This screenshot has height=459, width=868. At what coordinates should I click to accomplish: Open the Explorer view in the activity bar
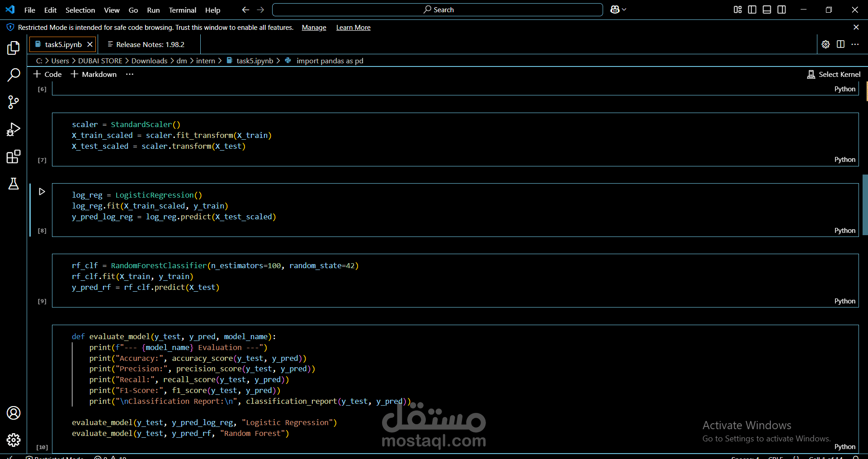point(14,48)
